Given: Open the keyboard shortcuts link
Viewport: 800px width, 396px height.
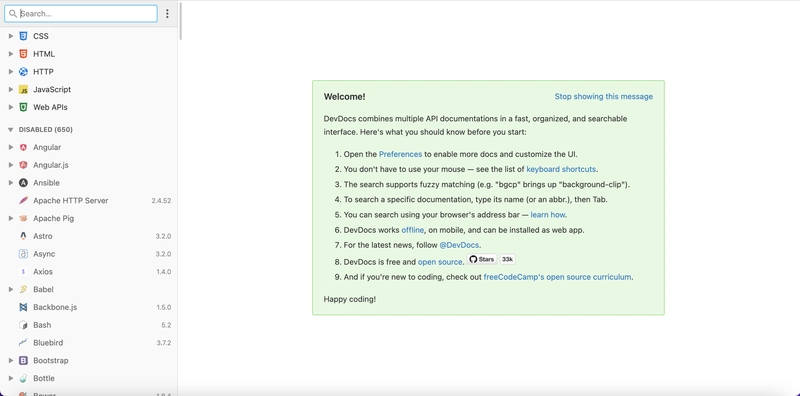Looking at the screenshot, I should click(561, 169).
